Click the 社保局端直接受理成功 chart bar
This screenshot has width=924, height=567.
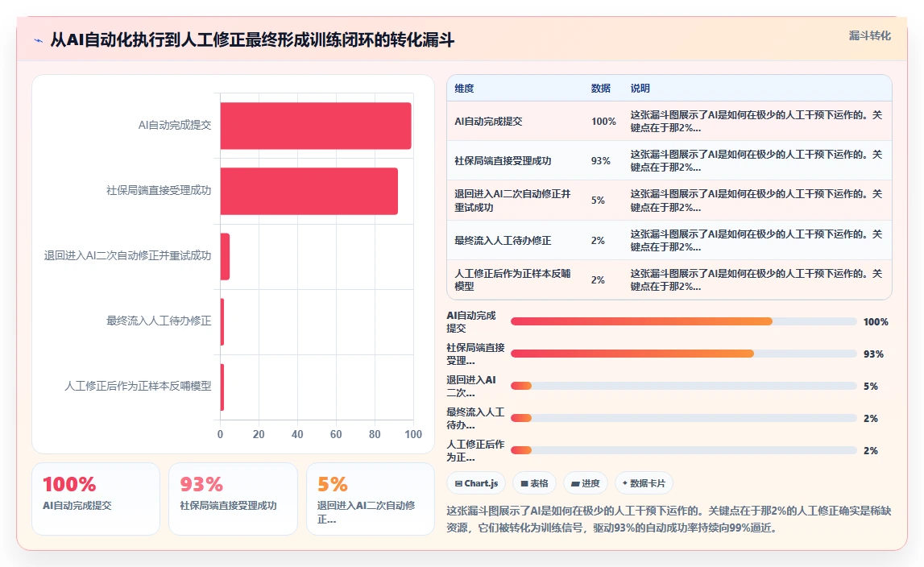pyautogui.click(x=309, y=191)
